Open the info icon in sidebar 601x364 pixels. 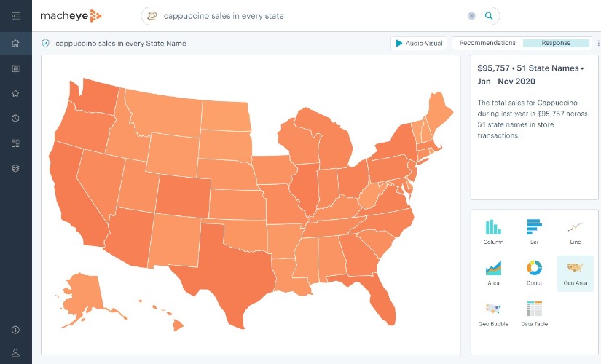(15, 329)
